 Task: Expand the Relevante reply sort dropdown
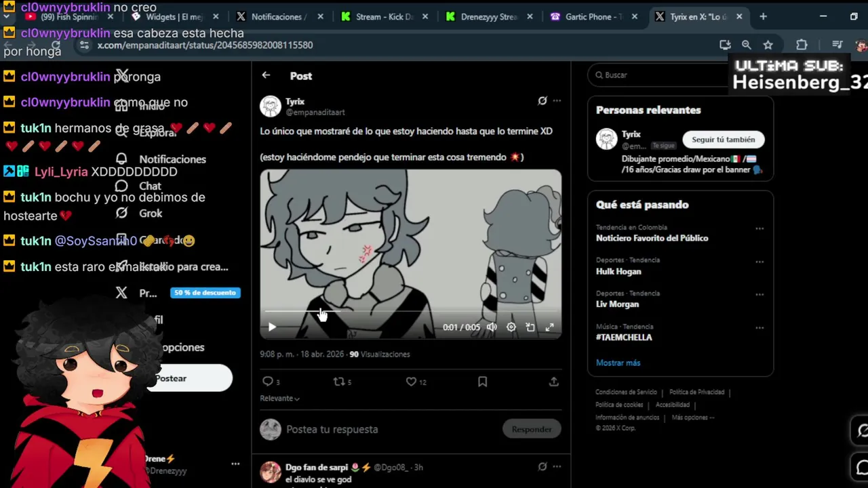click(x=279, y=399)
